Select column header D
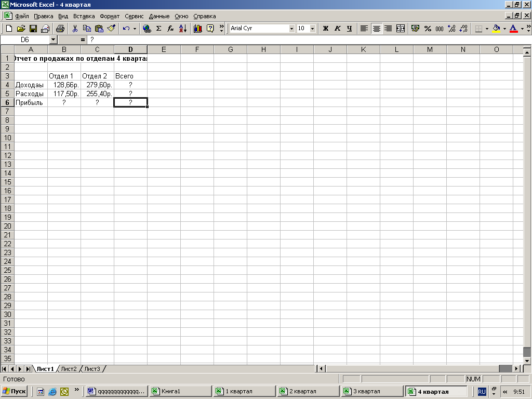Screen dimensions: 532x399 tap(130, 49)
